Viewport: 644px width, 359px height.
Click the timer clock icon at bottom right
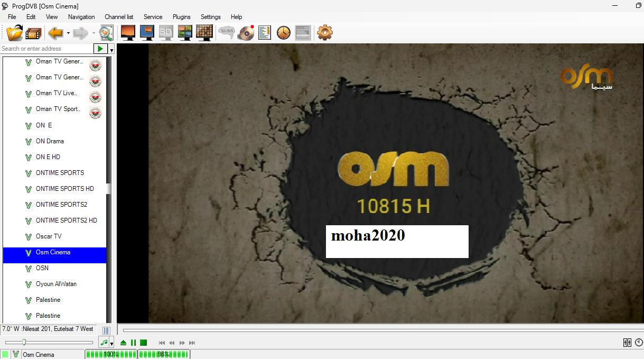tap(639, 343)
